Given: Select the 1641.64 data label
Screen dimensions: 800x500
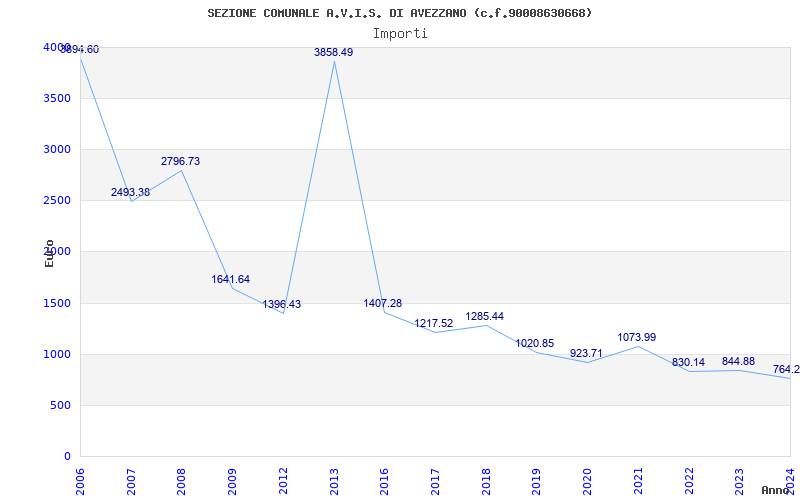Looking at the screenshot, I should point(231,279).
